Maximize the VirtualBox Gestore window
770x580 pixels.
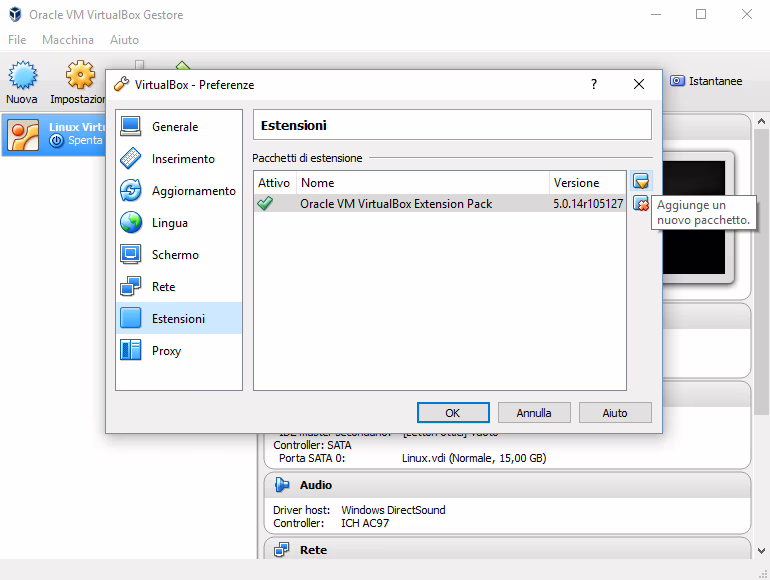pyautogui.click(x=701, y=14)
